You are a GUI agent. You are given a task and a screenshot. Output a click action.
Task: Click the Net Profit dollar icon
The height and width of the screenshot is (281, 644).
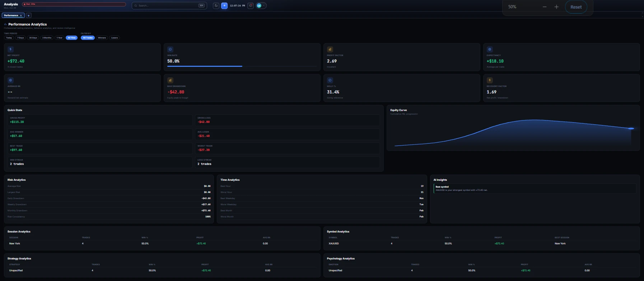10,49
